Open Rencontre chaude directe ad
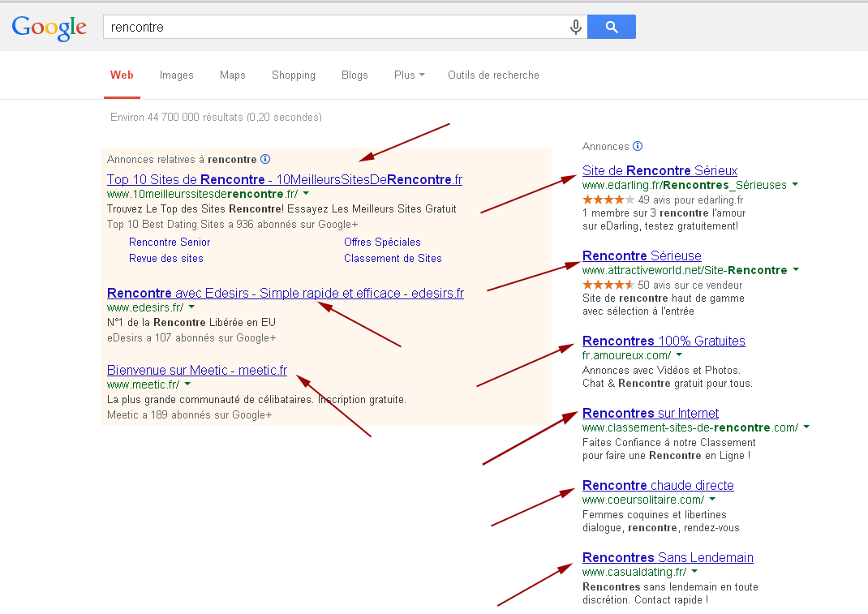This screenshot has width=868, height=614. (658, 486)
